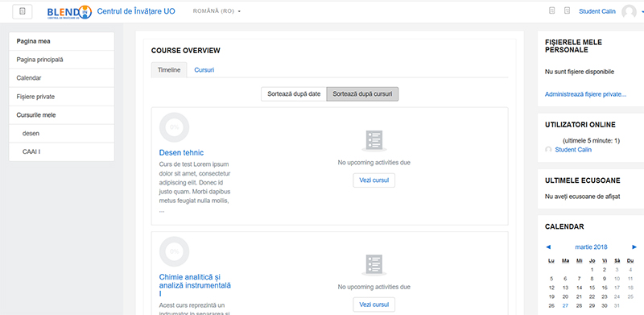Open the Centrul de Învățare UO title
The height and width of the screenshot is (315, 644).
[136, 11]
